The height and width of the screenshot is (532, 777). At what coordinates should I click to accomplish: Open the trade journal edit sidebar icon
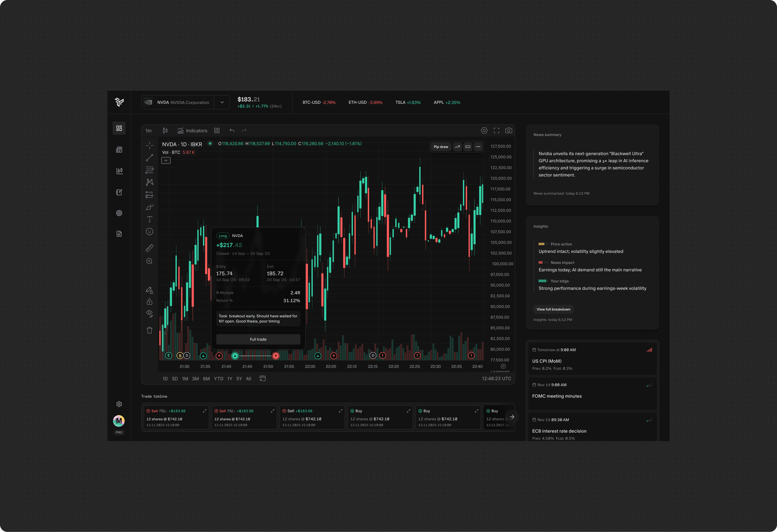coord(119,192)
